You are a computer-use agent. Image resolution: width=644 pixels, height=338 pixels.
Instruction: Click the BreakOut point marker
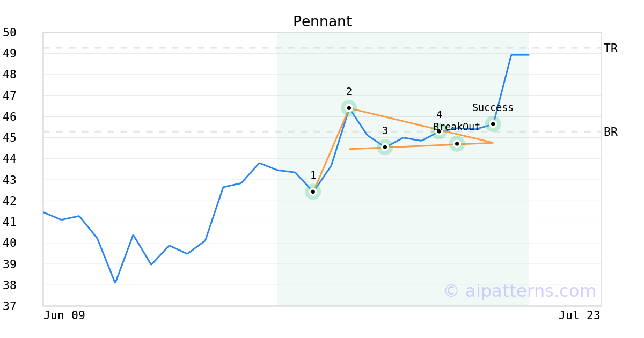click(x=457, y=144)
